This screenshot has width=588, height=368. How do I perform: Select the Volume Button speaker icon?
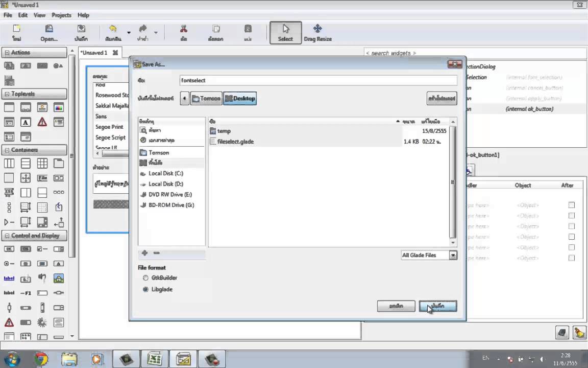pyautogui.click(x=42, y=278)
